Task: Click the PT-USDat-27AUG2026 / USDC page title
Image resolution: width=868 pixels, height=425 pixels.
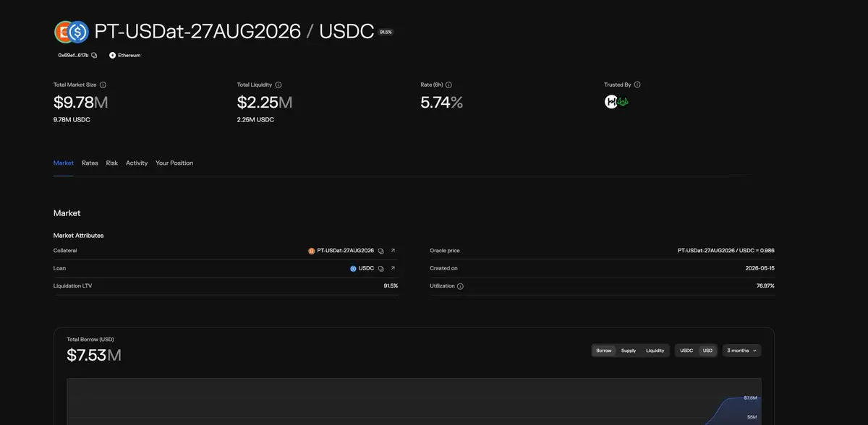Action: point(234,32)
